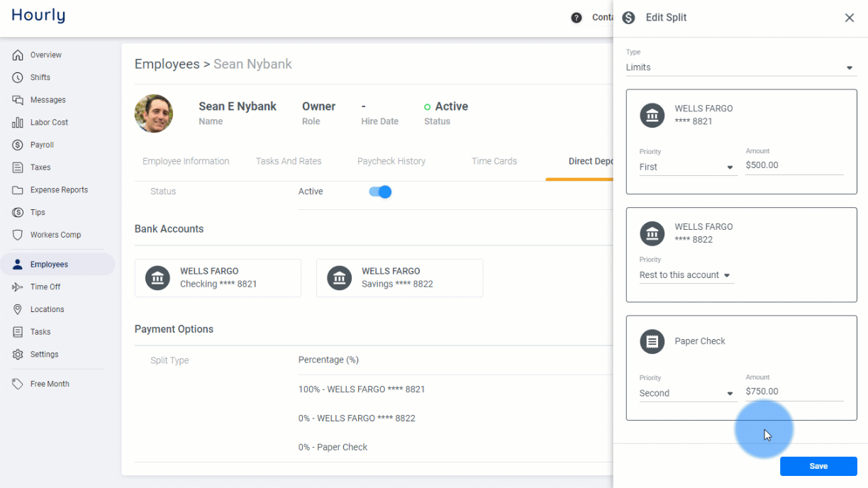Image resolution: width=868 pixels, height=488 pixels.
Task: Click the $500.00 amount field
Action: click(x=794, y=165)
